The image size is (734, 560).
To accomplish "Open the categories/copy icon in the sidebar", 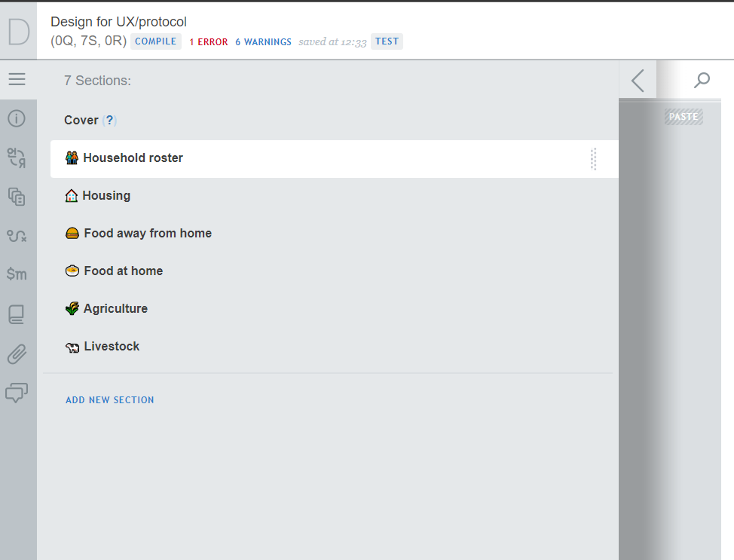I will pyautogui.click(x=17, y=197).
